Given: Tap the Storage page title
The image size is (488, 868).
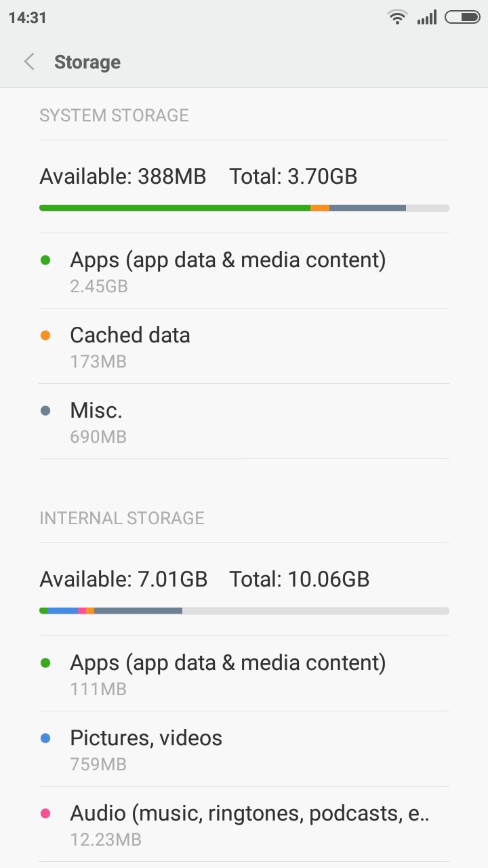Looking at the screenshot, I should click(x=87, y=62).
